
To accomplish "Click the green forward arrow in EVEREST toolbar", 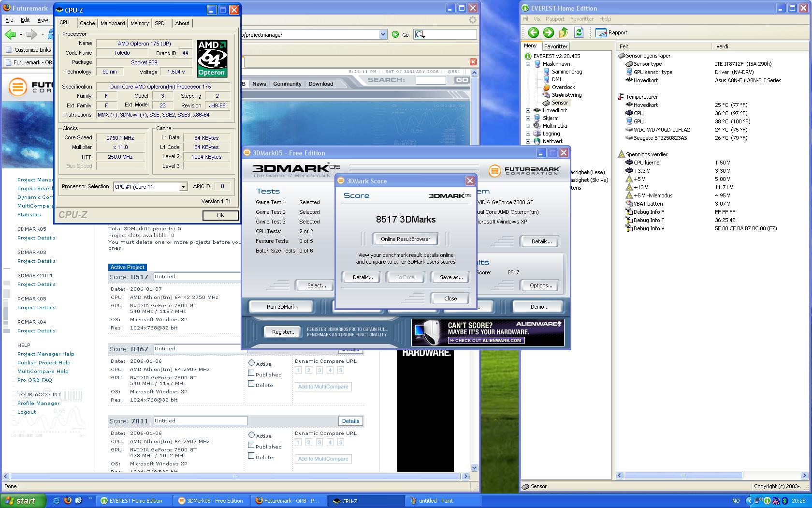I will pos(549,32).
